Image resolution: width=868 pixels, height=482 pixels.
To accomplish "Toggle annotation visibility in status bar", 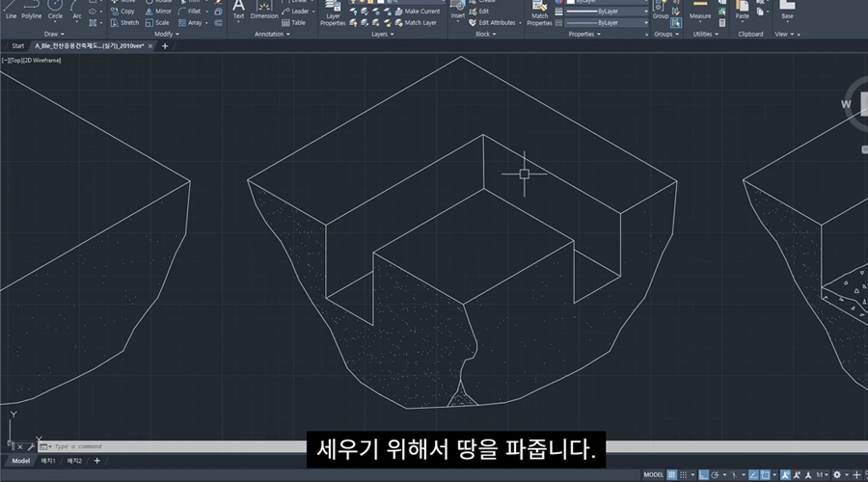I will point(785,475).
